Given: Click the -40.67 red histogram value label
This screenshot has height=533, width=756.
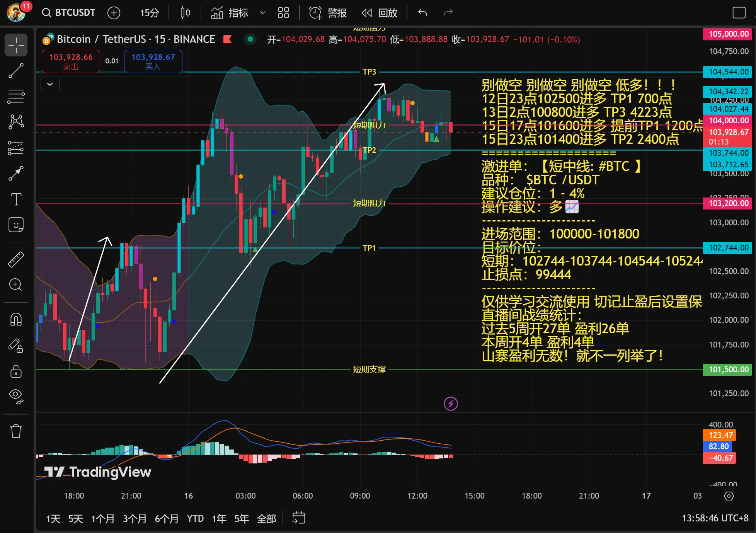Looking at the screenshot, I should click(x=720, y=458).
